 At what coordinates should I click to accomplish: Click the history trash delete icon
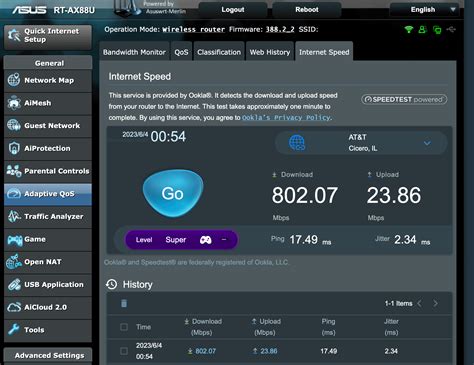pos(124,303)
